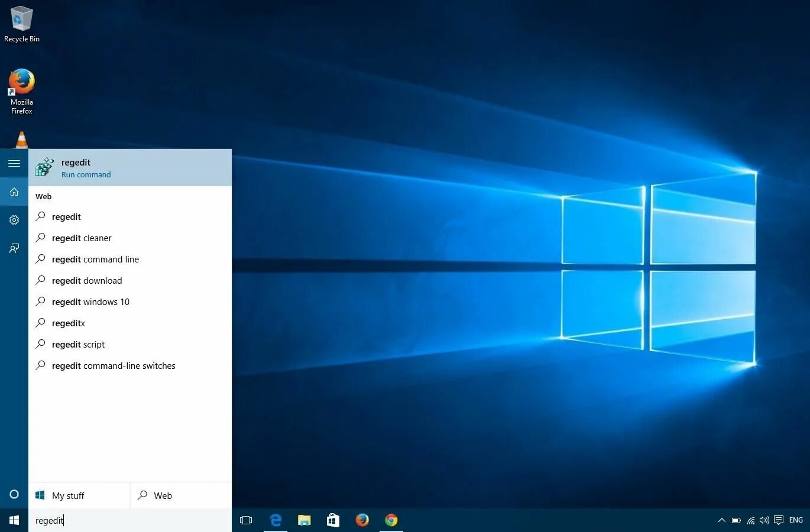Switch to the Web tab
This screenshot has height=532, width=810.
point(163,495)
